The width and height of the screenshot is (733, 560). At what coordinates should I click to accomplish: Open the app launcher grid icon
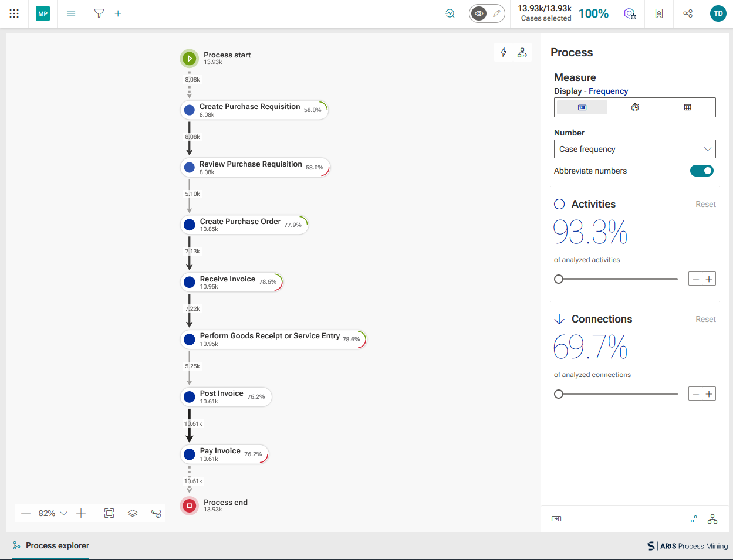click(x=14, y=13)
